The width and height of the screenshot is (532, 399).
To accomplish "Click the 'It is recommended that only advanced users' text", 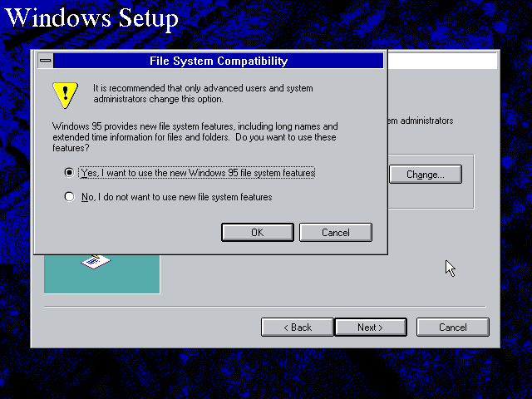I will point(203,93).
